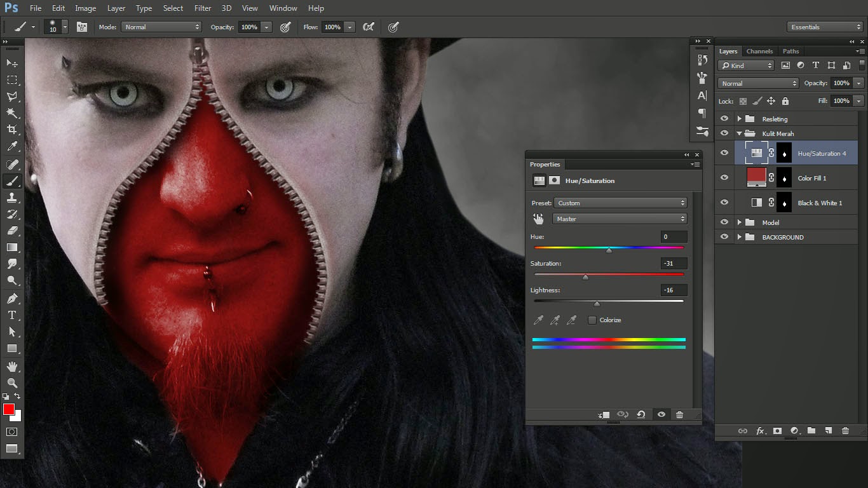Viewport: 868px width, 488px height.
Task: Select the Dodge tool
Action: click(x=12, y=280)
